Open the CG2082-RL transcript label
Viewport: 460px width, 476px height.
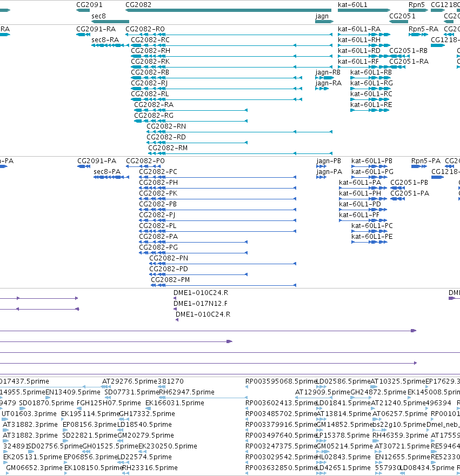(x=150, y=94)
